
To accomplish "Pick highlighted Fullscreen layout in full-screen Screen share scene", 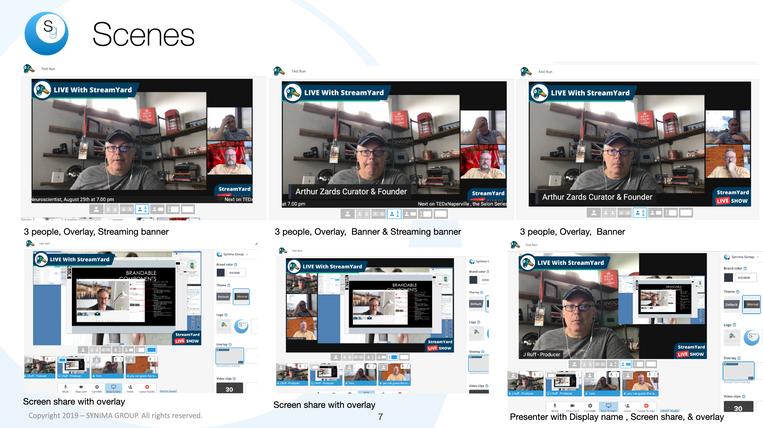I will tap(152, 350).
